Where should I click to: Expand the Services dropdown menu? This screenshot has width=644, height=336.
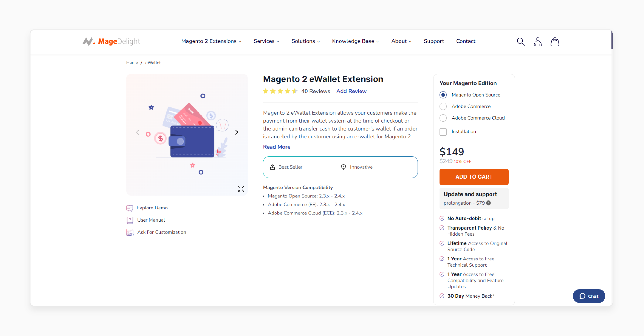[266, 41]
